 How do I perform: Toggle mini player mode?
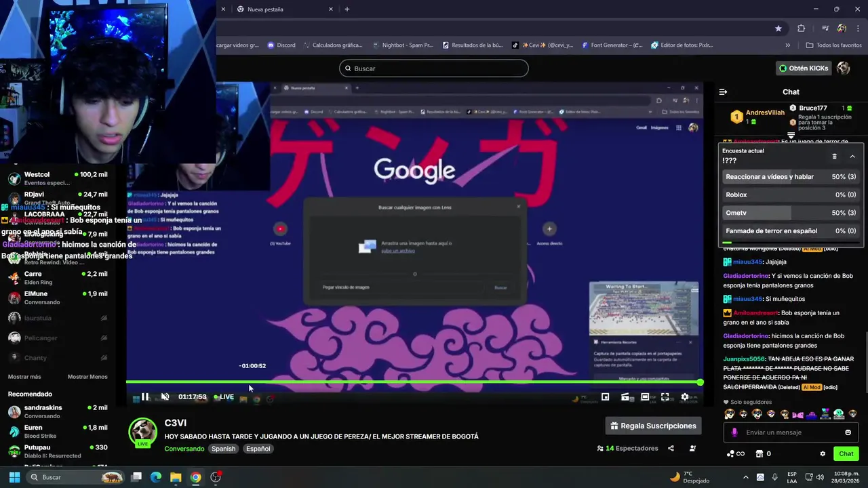click(606, 397)
